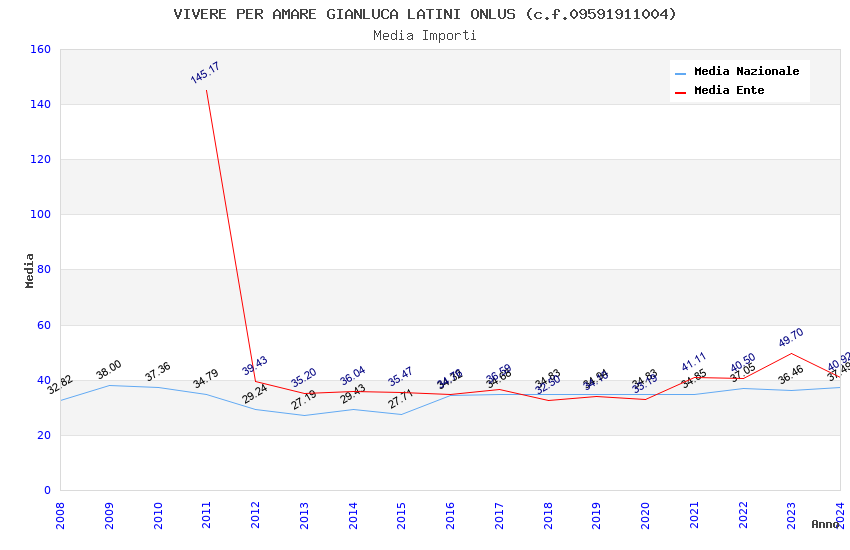Click the 2012 x-axis year label
This screenshot has height=550, width=850.
pyautogui.click(x=255, y=515)
